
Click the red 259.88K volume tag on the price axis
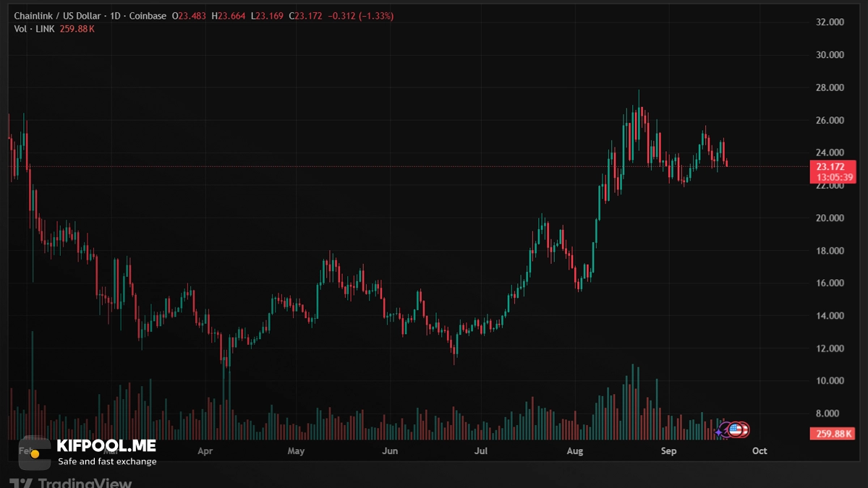click(832, 434)
